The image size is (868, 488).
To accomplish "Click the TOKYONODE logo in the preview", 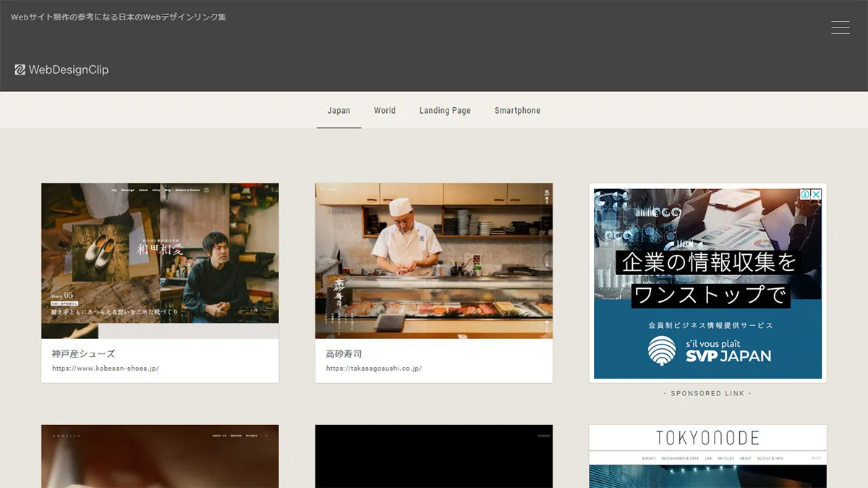I will [x=707, y=437].
